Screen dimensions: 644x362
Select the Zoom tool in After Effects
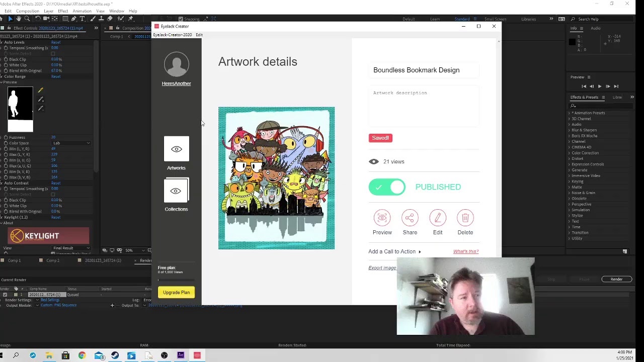[27, 19]
